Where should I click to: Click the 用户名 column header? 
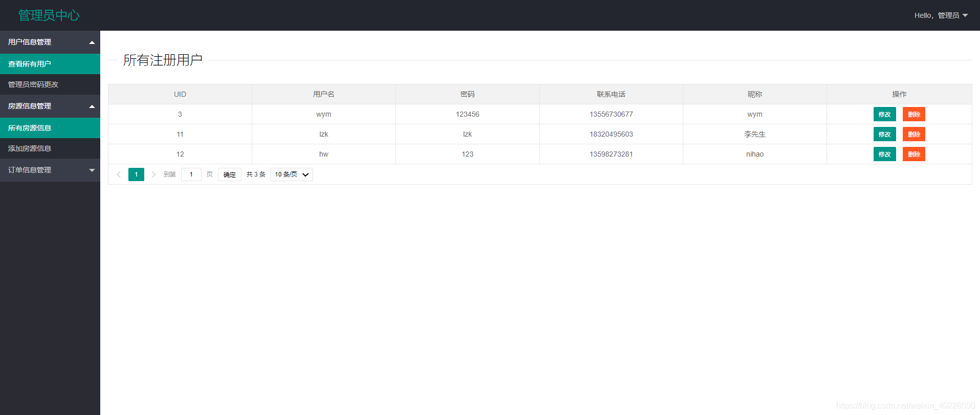[324, 94]
